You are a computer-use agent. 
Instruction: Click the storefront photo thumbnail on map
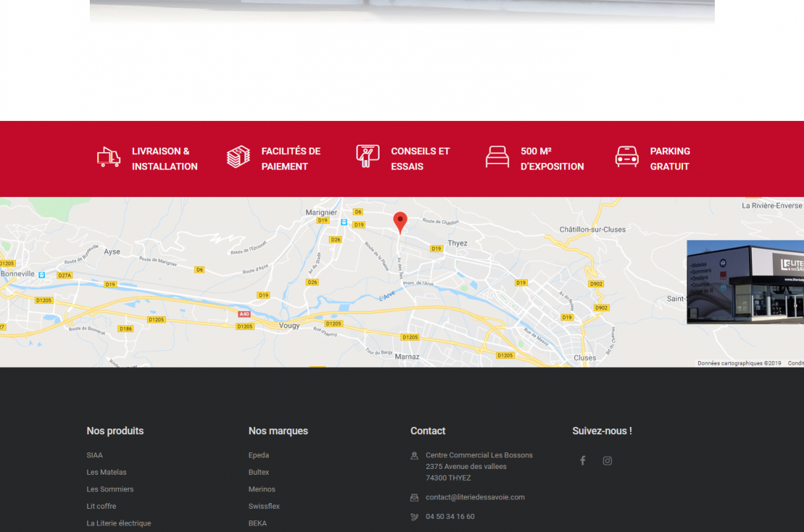[x=745, y=282]
